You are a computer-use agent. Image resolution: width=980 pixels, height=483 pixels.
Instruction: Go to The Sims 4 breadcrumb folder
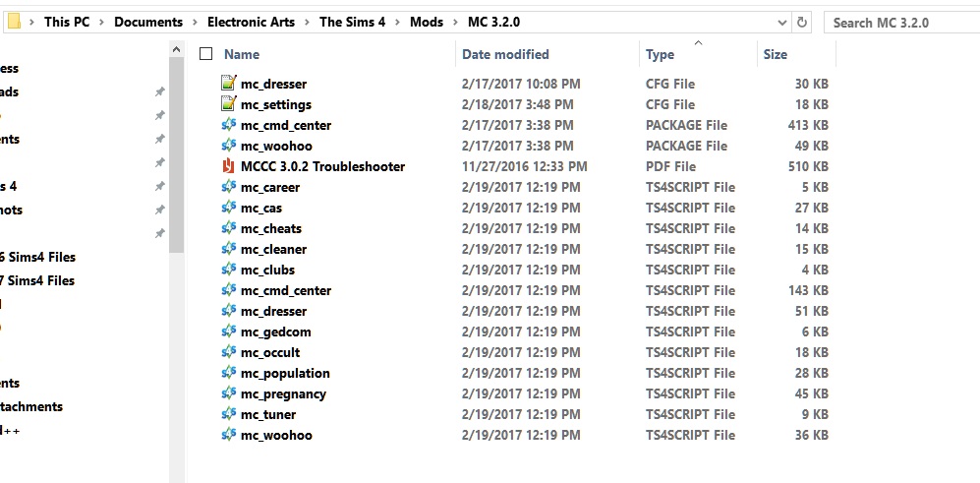coord(353,22)
